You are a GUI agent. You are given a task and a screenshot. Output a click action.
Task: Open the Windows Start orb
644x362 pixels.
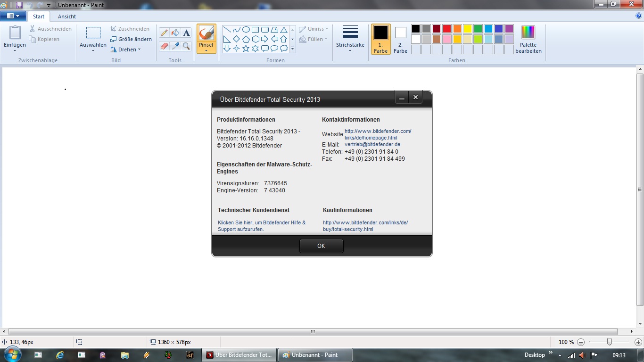(x=12, y=354)
